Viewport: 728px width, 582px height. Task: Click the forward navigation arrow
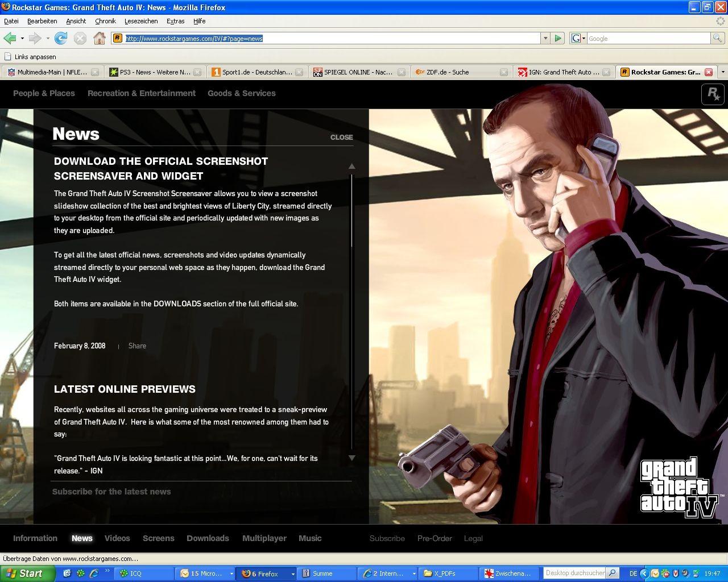(x=35, y=38)
